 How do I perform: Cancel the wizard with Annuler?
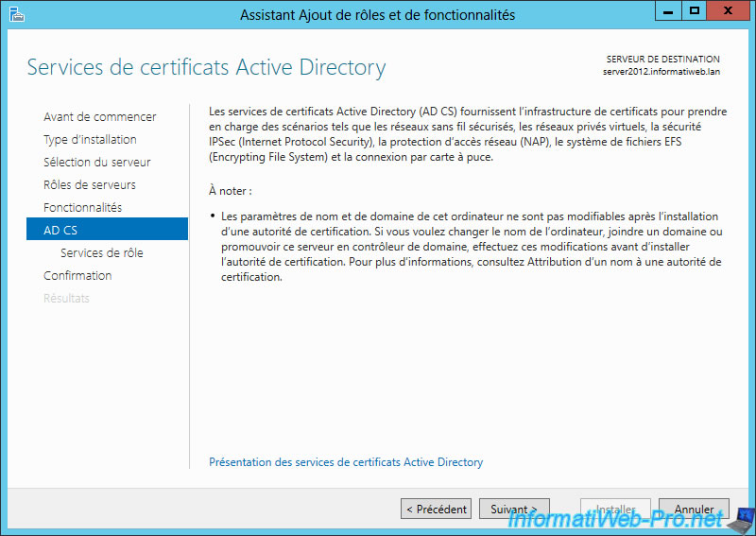(694, 509)
